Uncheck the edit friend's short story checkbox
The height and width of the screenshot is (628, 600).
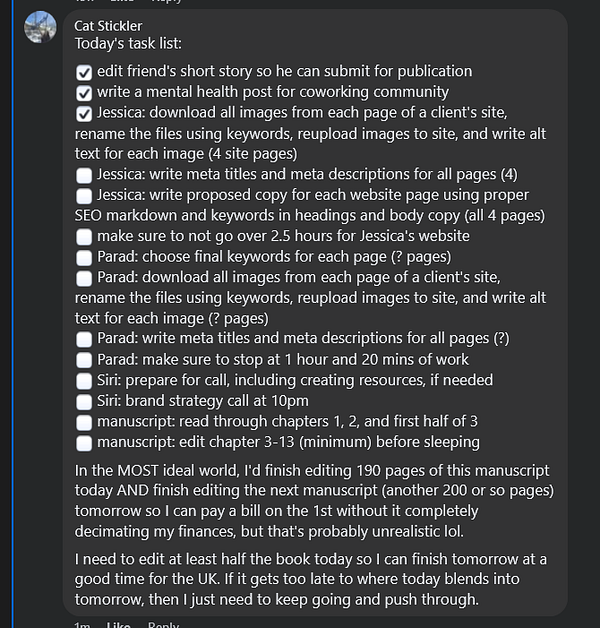84,72
